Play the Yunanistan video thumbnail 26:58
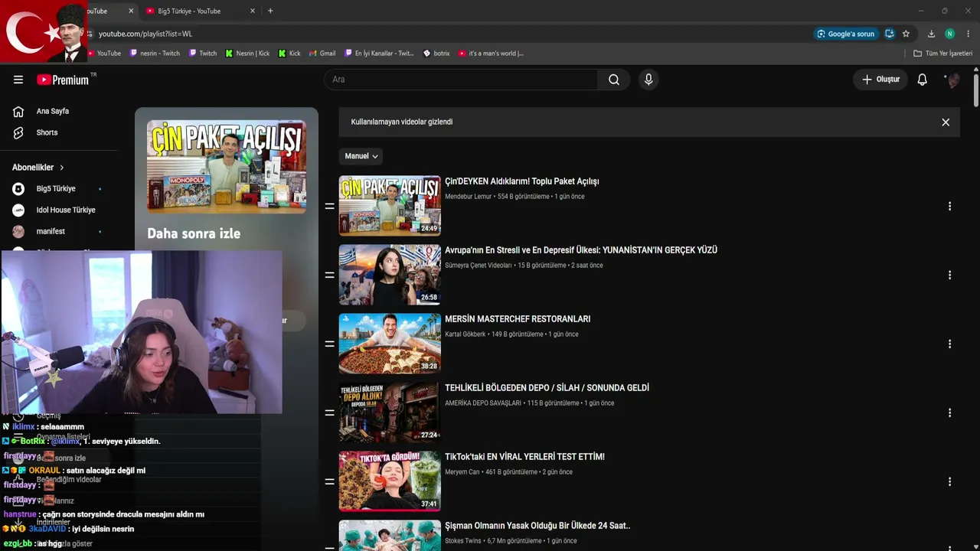This screenshot has height=551, width=980. (x=390, y=275)
